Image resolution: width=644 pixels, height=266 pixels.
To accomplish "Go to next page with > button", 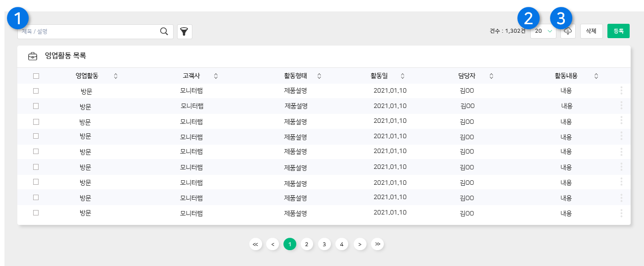I will pos(360,244).
